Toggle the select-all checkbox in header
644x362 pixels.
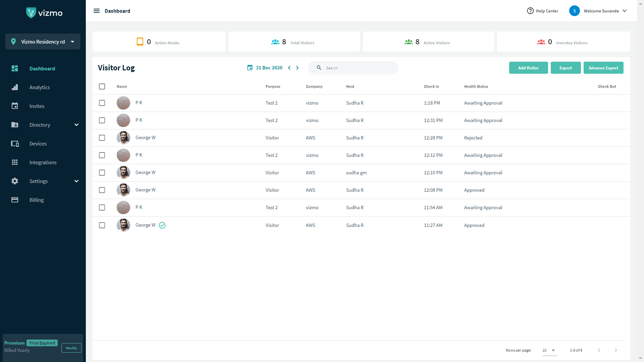[102, 86]
